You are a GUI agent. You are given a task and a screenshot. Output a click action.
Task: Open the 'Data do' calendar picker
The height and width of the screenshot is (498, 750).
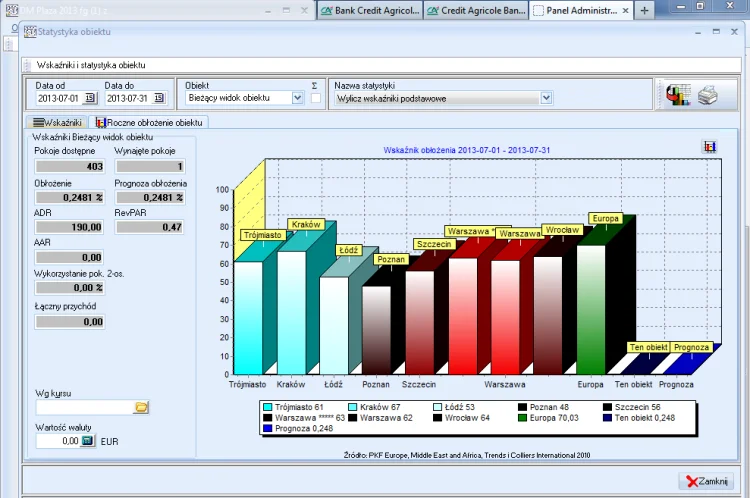pos(158,98)
